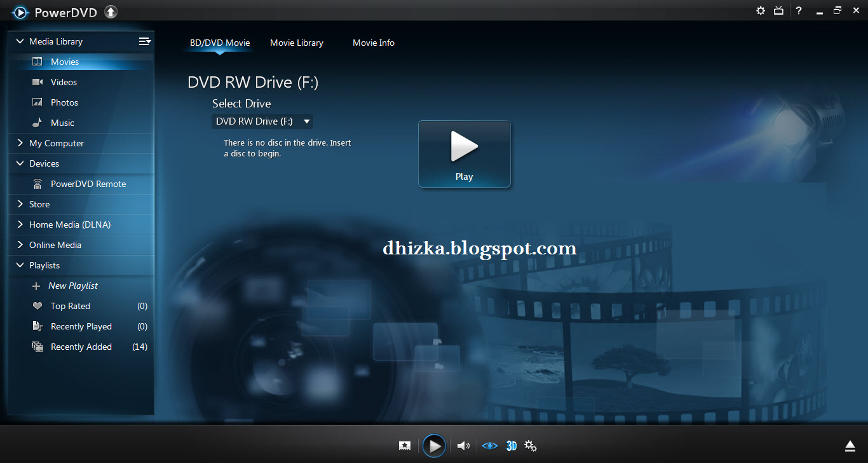Collapse the Playlists section
The width and height of the screenshot is (868, 463).
click(20, 265)
